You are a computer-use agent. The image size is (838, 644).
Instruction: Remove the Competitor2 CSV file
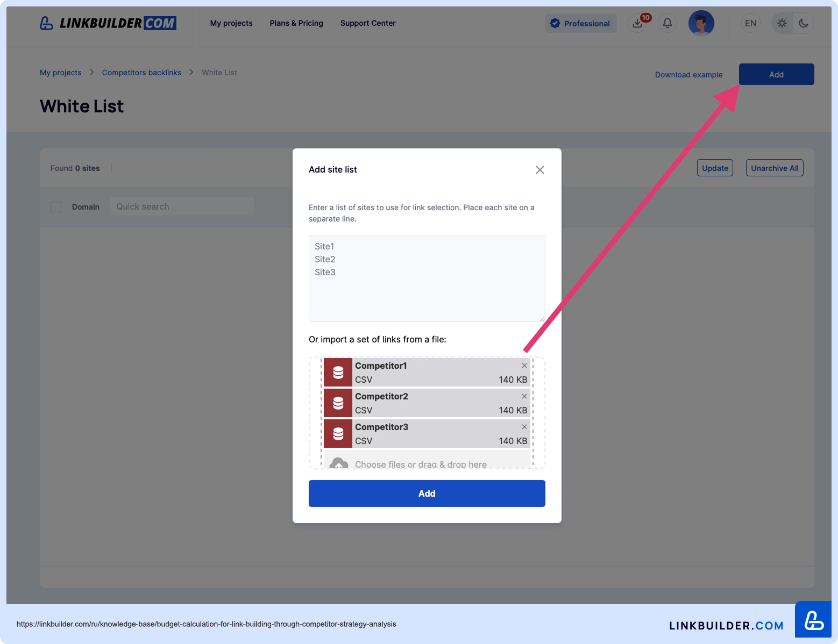point(524,396)
